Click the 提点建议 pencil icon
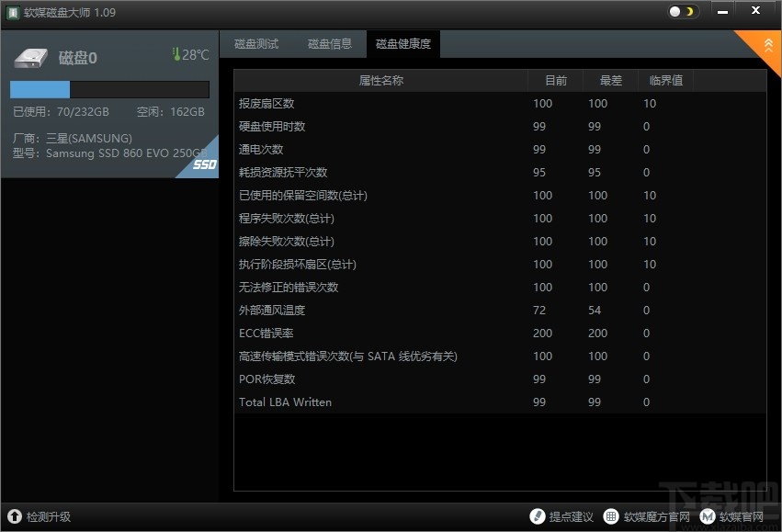The height and width of the screenshot is (532, 782). (x=538, y=516)
